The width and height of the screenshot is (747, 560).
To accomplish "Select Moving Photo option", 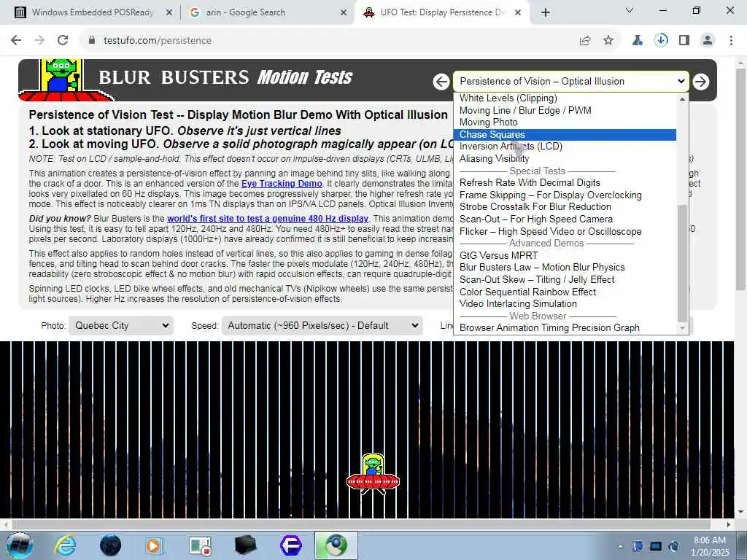I will point(565,122).
